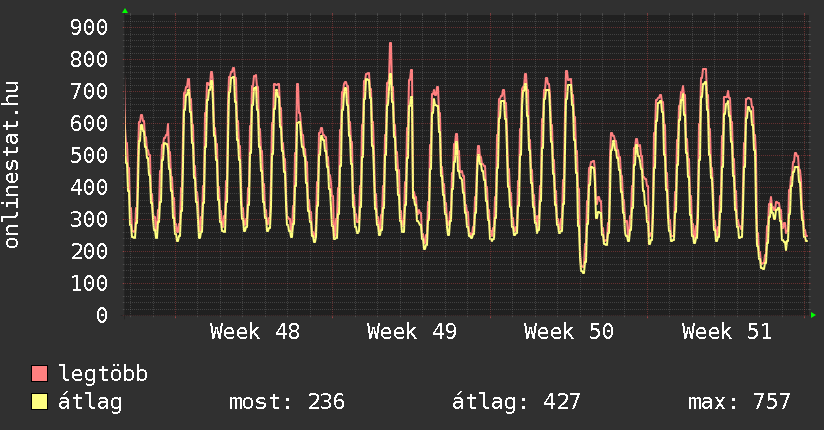Click the yellow átlag legend swatch
Viewport: 824px width, 430px height.
coord(40,402)
